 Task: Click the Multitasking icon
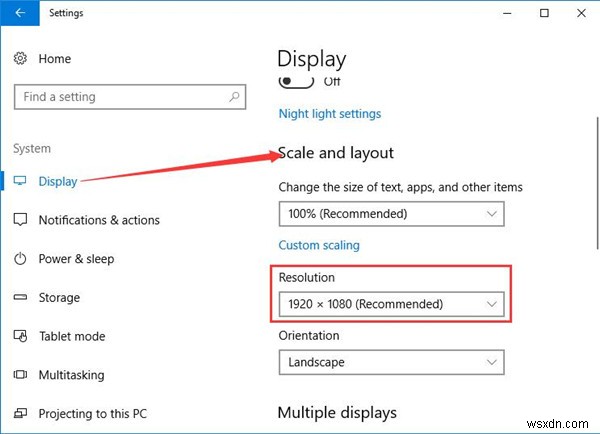21,375
